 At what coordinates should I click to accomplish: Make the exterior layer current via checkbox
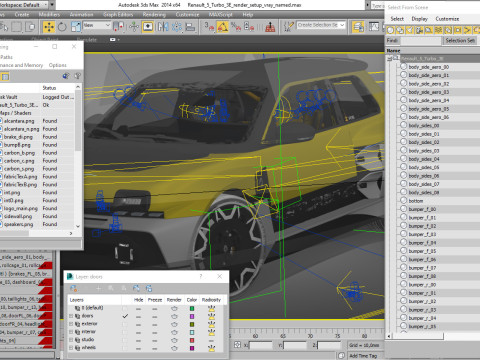point(125,324)
